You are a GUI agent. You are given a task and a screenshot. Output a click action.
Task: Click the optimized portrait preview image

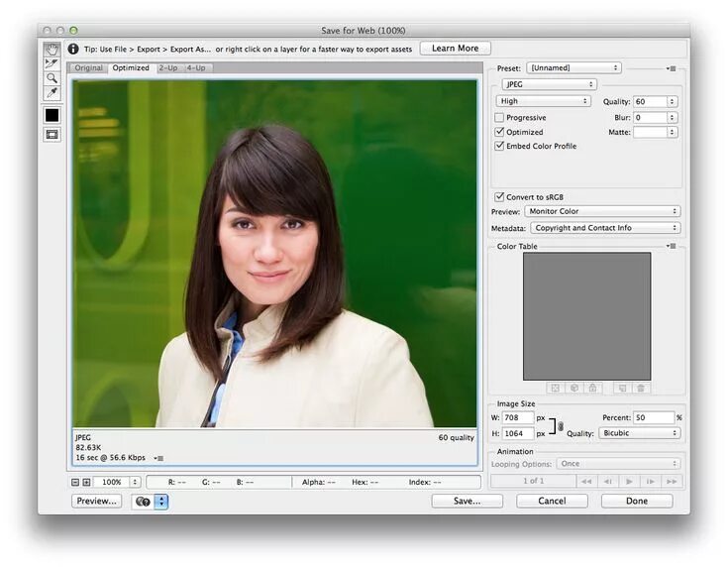274,254
